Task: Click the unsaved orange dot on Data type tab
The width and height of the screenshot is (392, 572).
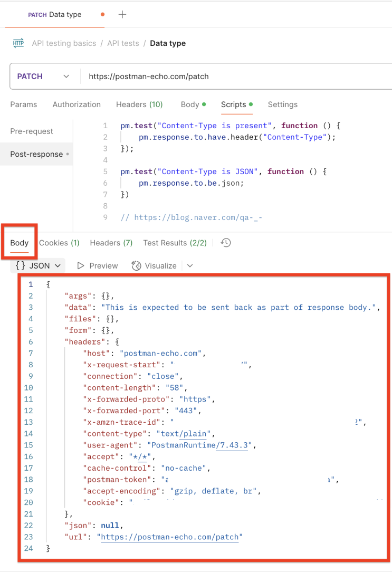Action: [x=102, y=15]
